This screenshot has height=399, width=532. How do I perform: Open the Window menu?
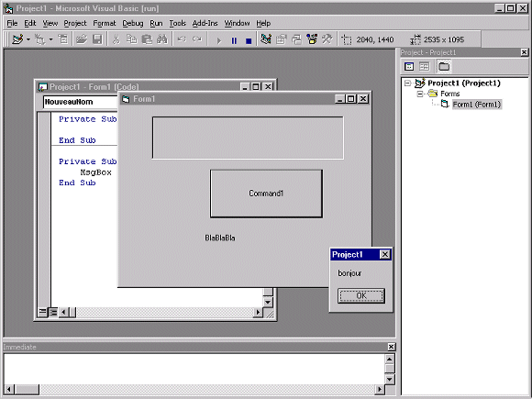pos(237,23)
